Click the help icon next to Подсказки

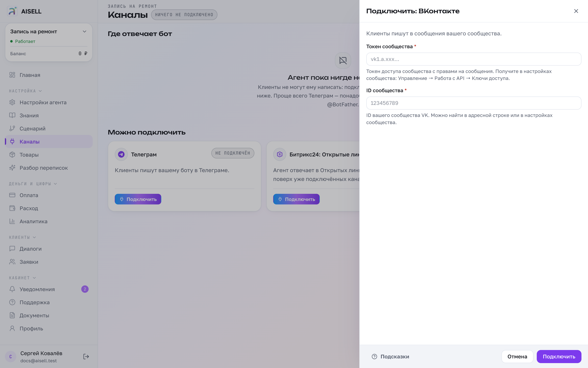click(374, 357)
